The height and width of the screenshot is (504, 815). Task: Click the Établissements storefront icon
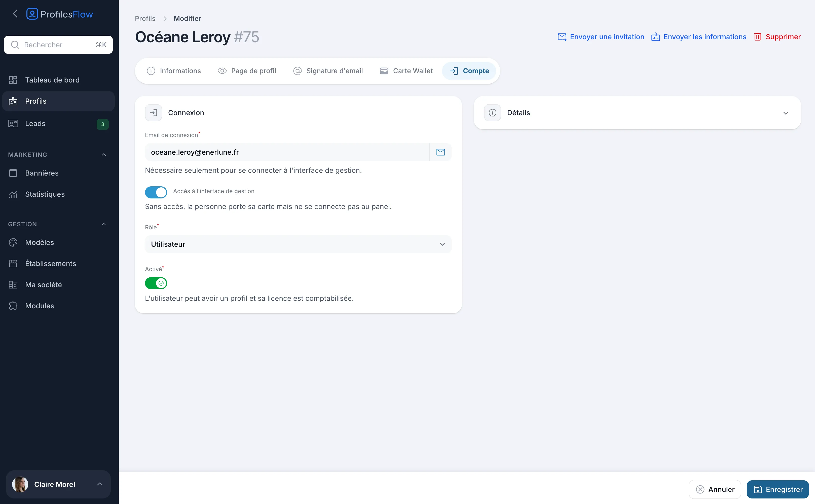pyautogui.click(x=13, y=263)
